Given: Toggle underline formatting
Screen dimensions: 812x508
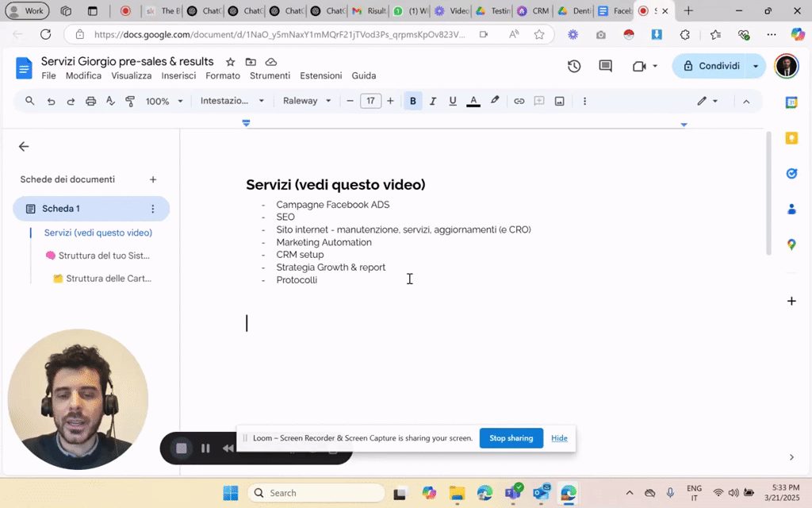Looking at the screenshot, I should [453, 101].
